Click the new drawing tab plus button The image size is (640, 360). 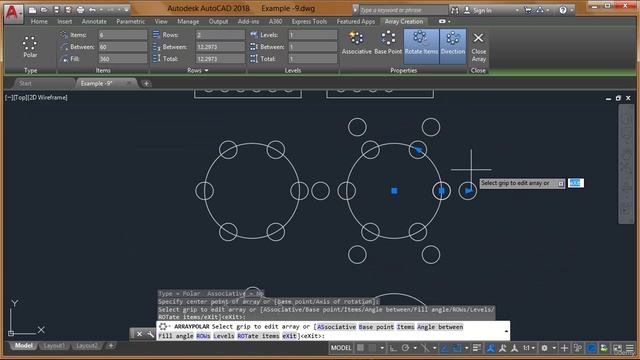146,84
